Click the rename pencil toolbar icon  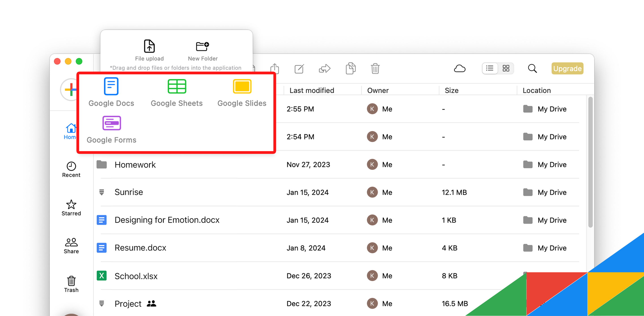click(299, 68)
